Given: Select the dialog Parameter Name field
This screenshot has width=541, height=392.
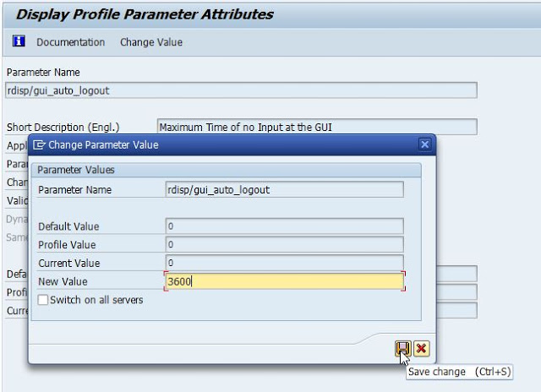Looking at the screenshot, I should [x=284, y=189].
